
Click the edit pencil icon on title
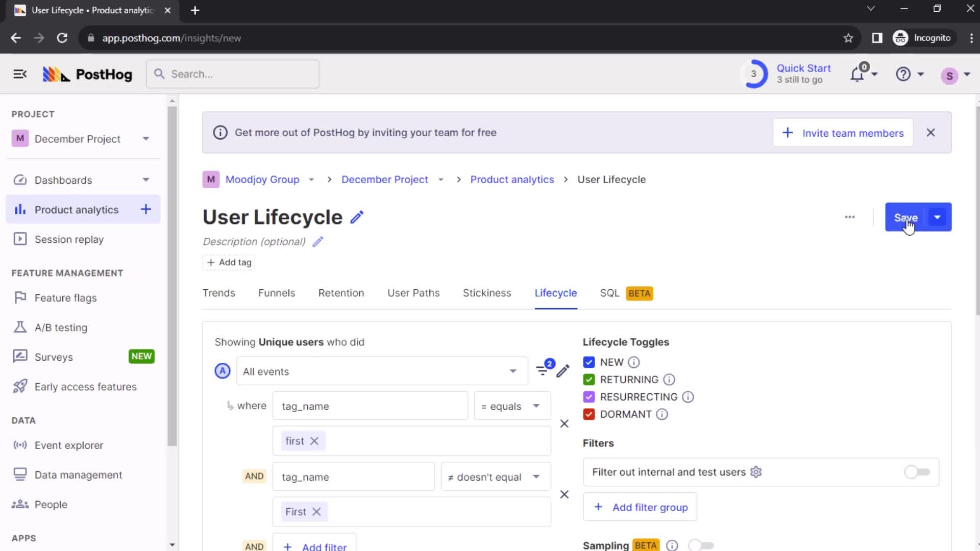(357, 216)
